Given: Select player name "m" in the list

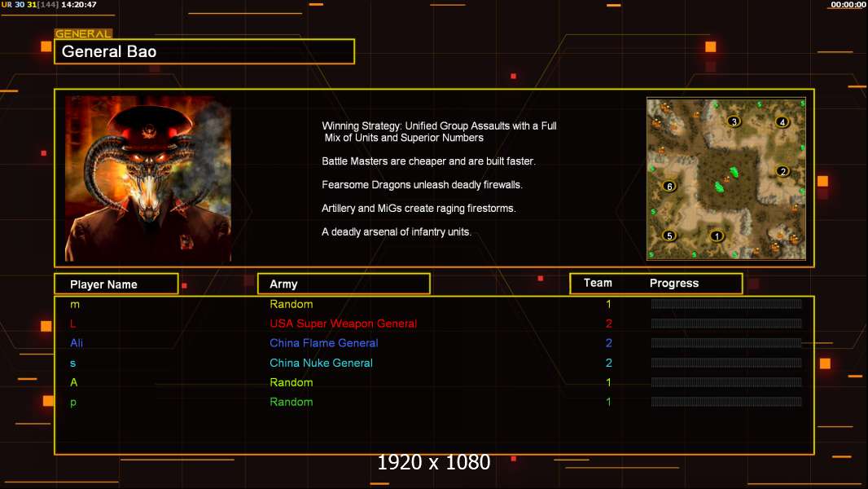Looking at the screenshot, I should click(x=75, y=305).
